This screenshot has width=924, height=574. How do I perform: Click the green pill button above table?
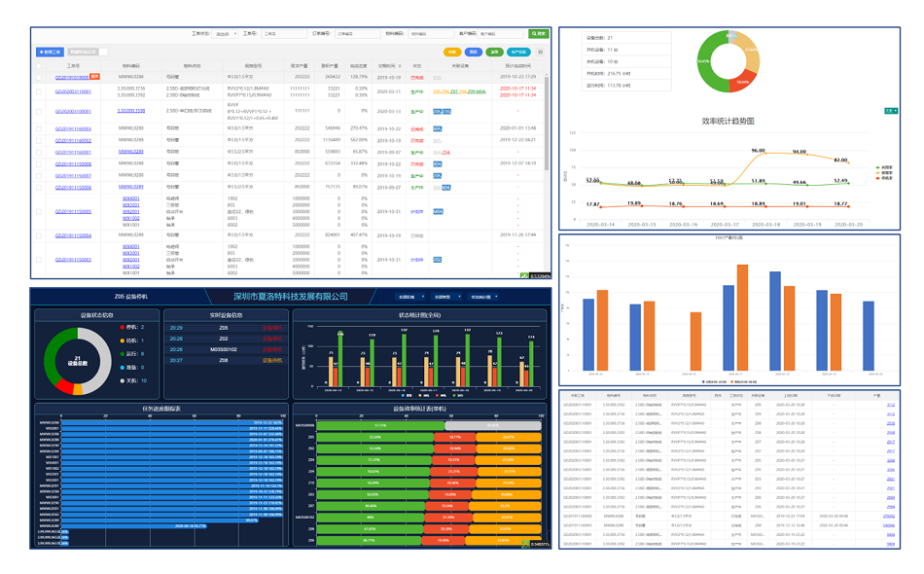[x=495, y=51]
